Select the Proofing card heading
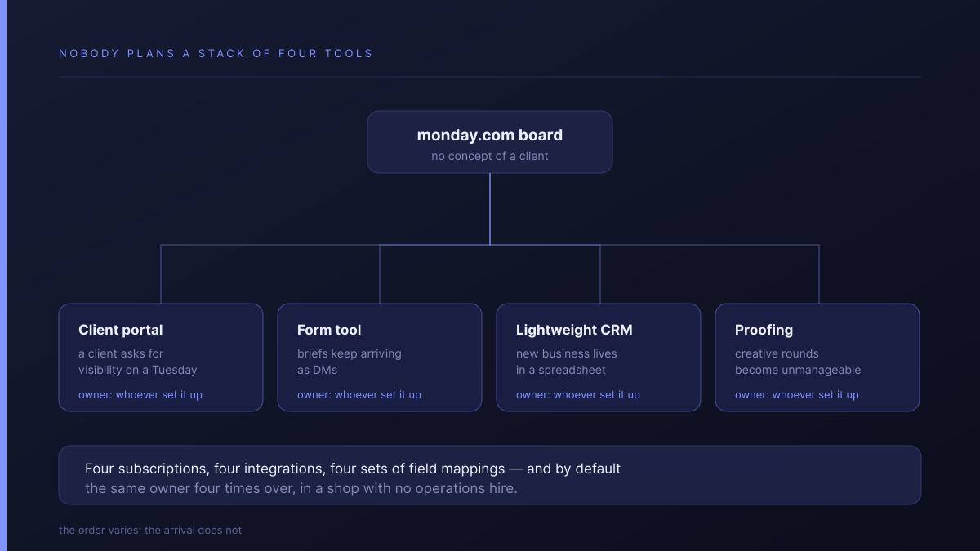 (764, 330)
